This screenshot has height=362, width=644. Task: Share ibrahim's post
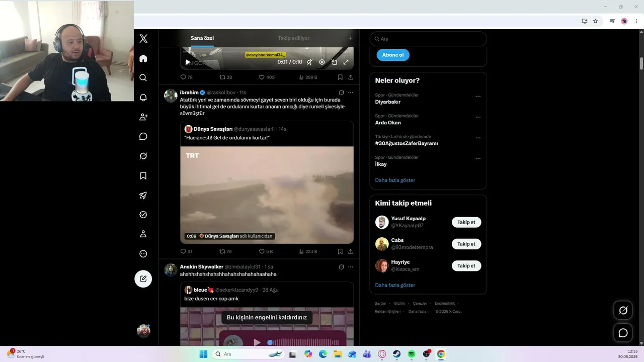[x=351, y=251]
